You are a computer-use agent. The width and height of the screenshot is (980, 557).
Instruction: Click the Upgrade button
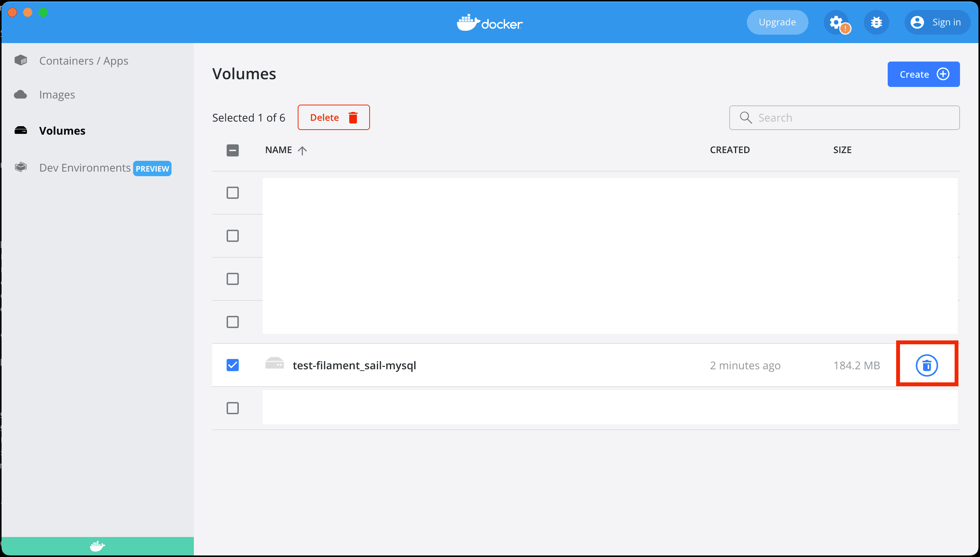(x=777, y=22)
